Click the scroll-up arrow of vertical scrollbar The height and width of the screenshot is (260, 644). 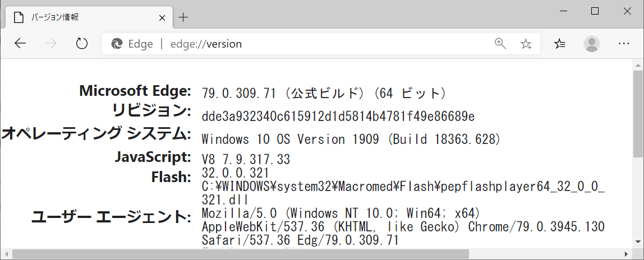[637, 65]
